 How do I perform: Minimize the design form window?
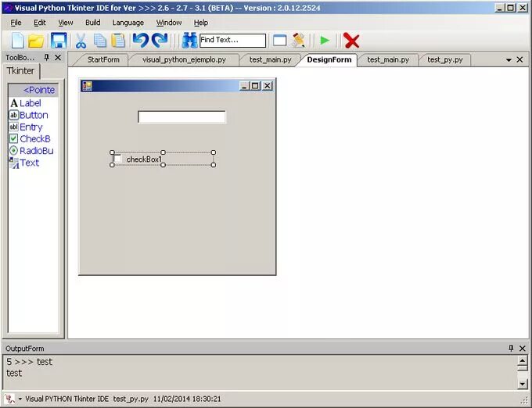point(244,86)
